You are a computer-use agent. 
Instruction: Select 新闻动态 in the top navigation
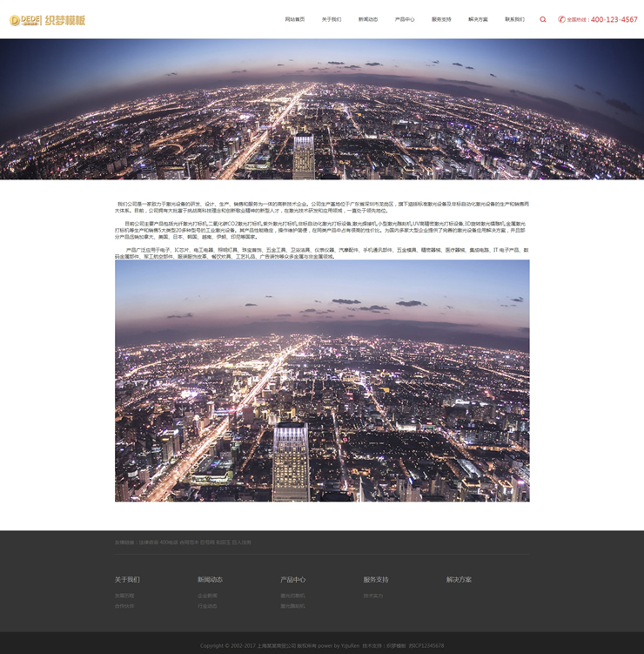[368, 19]
